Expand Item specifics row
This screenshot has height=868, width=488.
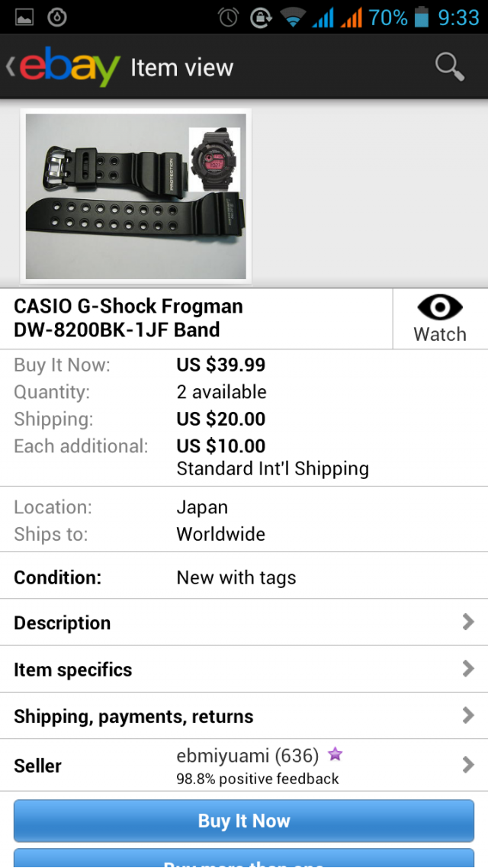tap(244, 670)
